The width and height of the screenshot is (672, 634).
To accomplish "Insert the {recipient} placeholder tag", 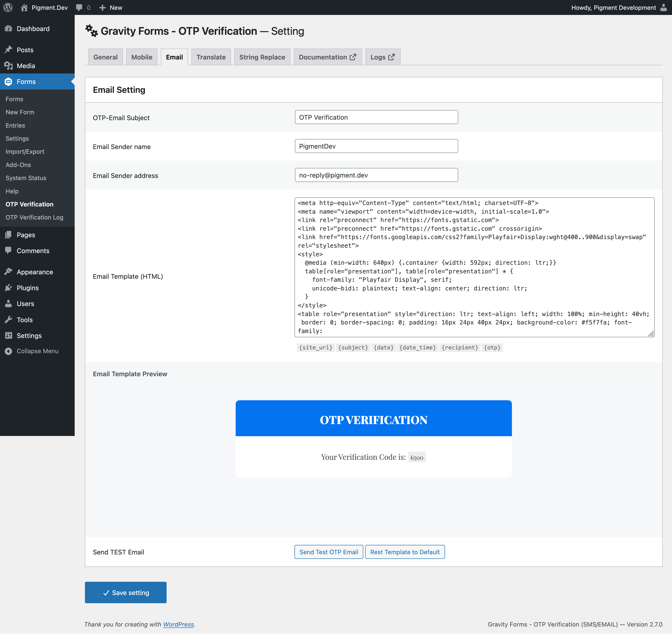I will click(460, 347).
